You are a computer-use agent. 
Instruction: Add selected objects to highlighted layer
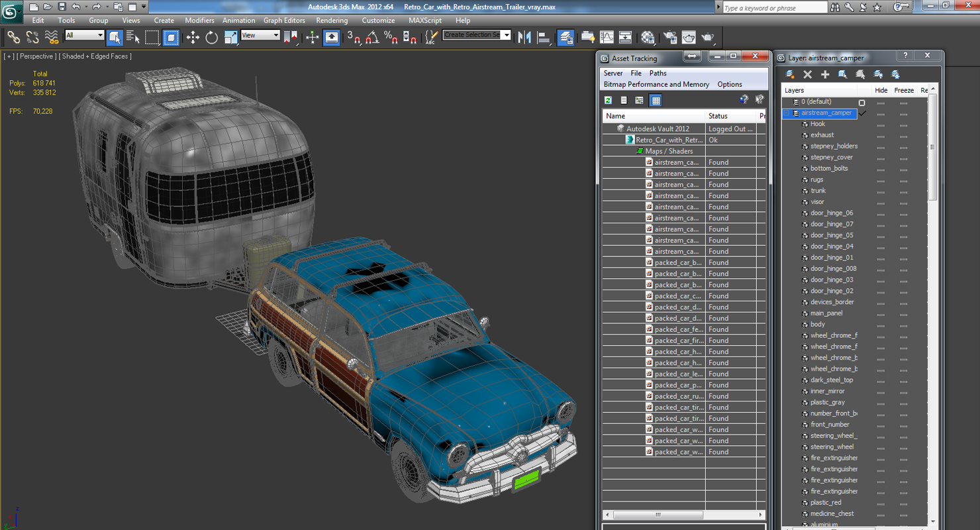tap(825, 74)
